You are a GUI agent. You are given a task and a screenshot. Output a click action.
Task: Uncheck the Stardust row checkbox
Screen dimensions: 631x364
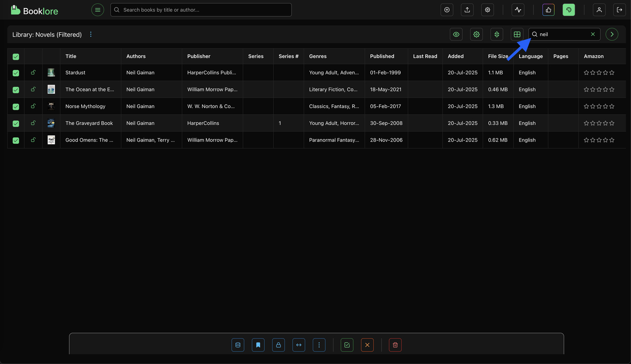[16, 73]
